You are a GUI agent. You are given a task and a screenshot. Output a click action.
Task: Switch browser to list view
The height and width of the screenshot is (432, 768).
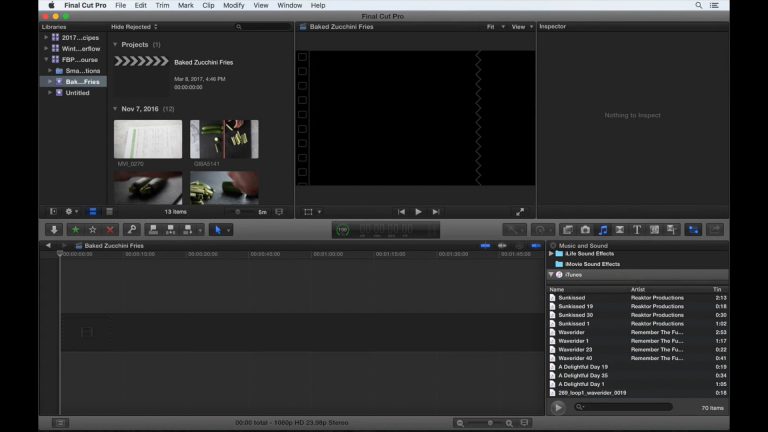coord(109,212)
